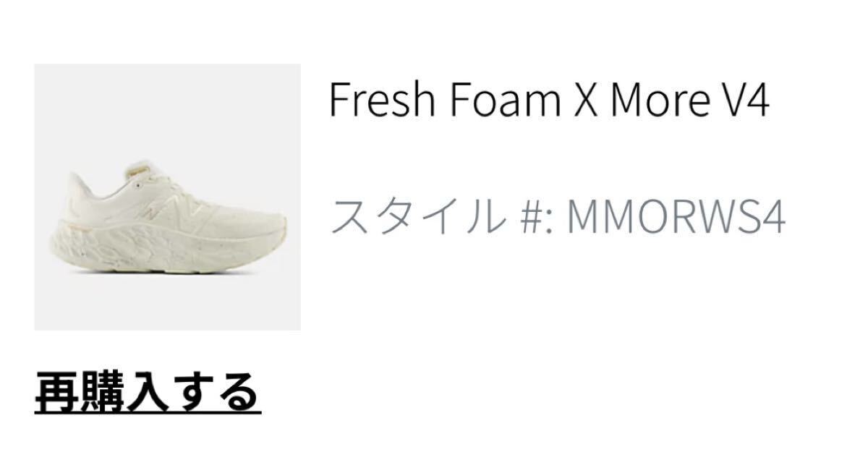Click the 再購入する link

(147, 392)
